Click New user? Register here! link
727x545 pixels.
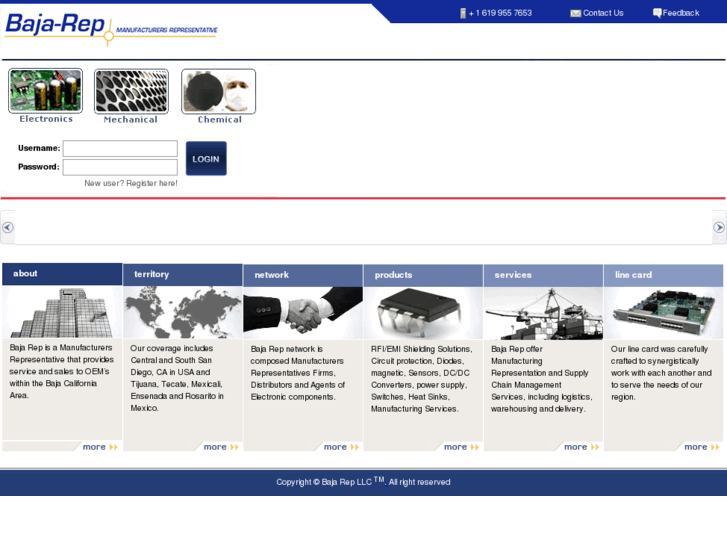tap(131, 183)
